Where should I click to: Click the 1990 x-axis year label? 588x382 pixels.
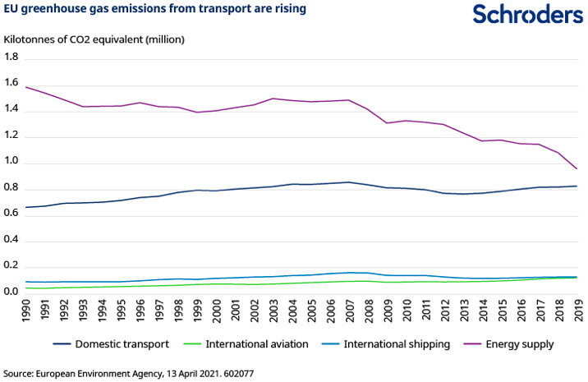coord(26,311)
